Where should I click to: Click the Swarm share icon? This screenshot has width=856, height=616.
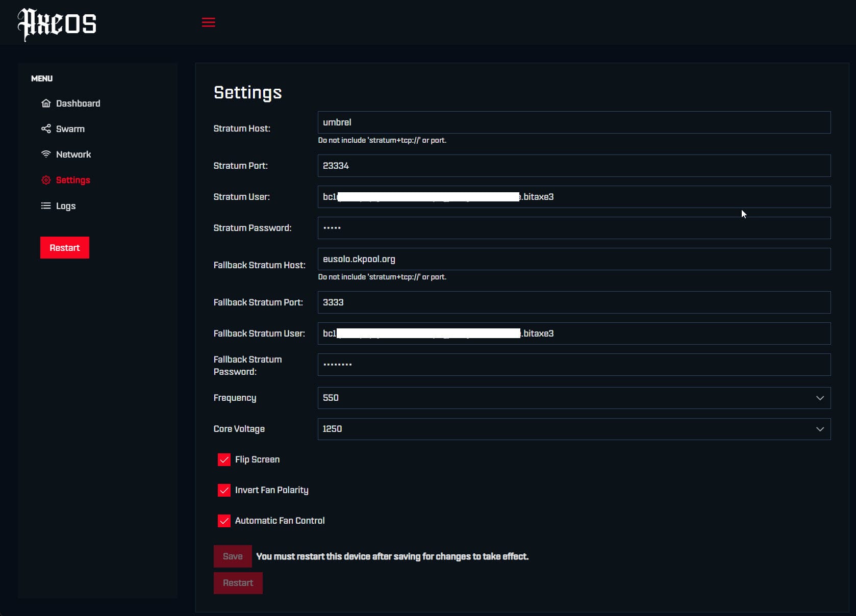click(46, 129)
